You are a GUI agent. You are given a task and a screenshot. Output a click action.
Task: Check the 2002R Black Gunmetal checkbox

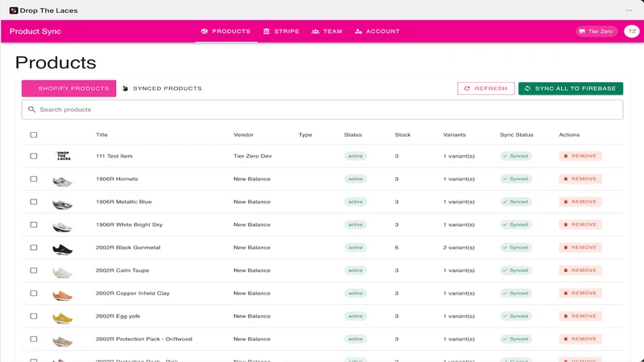(34, 248)
